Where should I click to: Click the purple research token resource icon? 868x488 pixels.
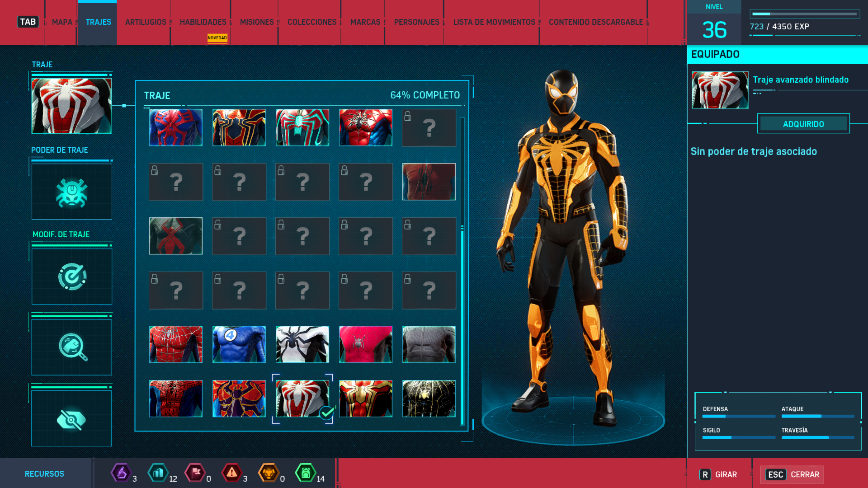coord(121,473)
